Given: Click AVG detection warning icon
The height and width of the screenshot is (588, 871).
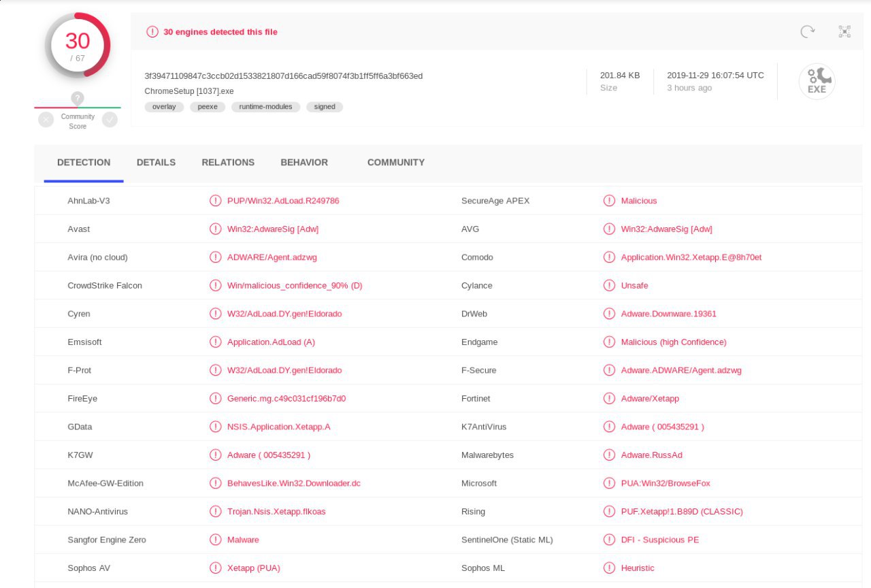Looking at the screenshot, I should [609, 229].
